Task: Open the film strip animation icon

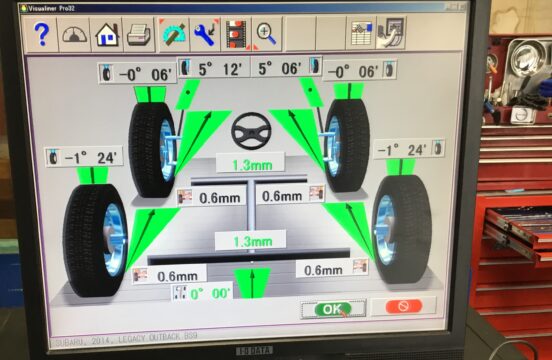Action: coord(236,34)
